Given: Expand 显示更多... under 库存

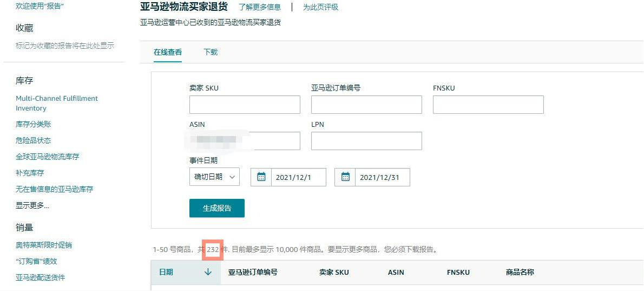Looking at the screenshot, I should (32, 205).
